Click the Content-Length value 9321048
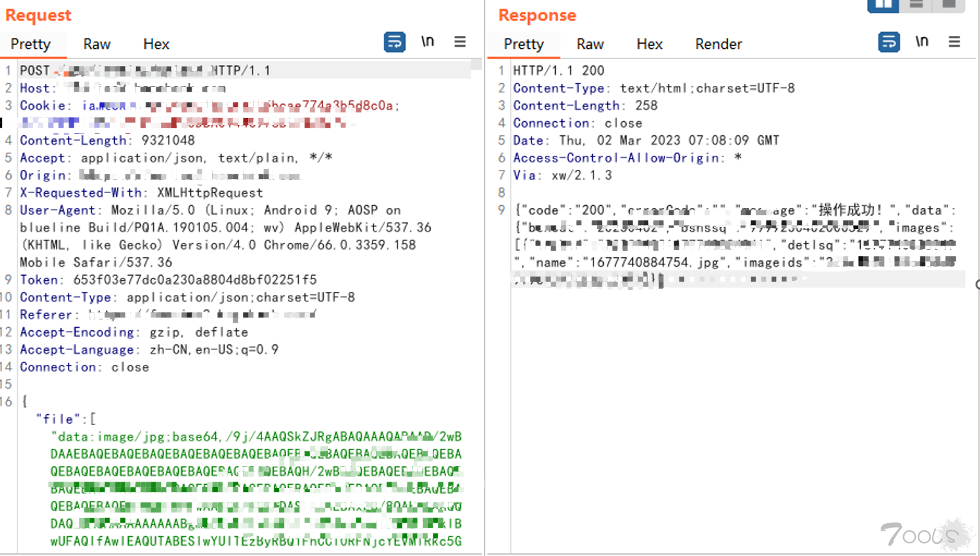This screenshot has height=556, width=980. [168, 140]
